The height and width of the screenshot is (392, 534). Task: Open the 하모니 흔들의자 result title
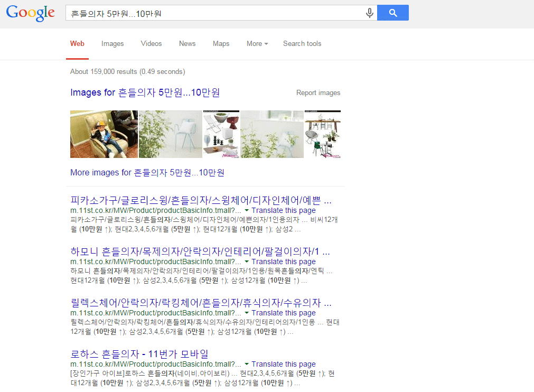(200, 251)
